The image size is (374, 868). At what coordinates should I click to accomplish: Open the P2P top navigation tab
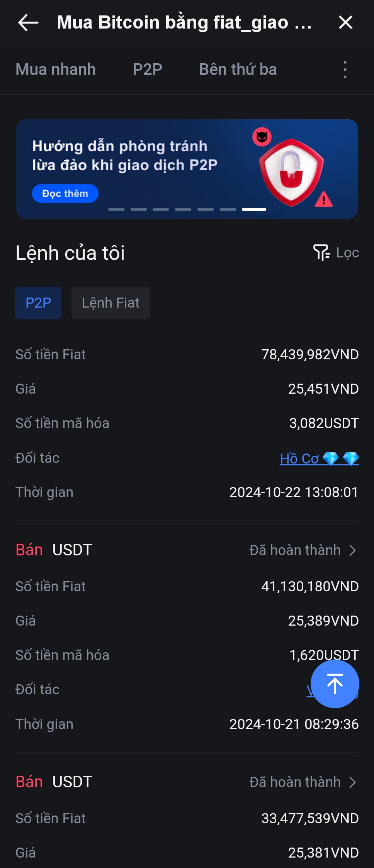(x=147, y=69)
